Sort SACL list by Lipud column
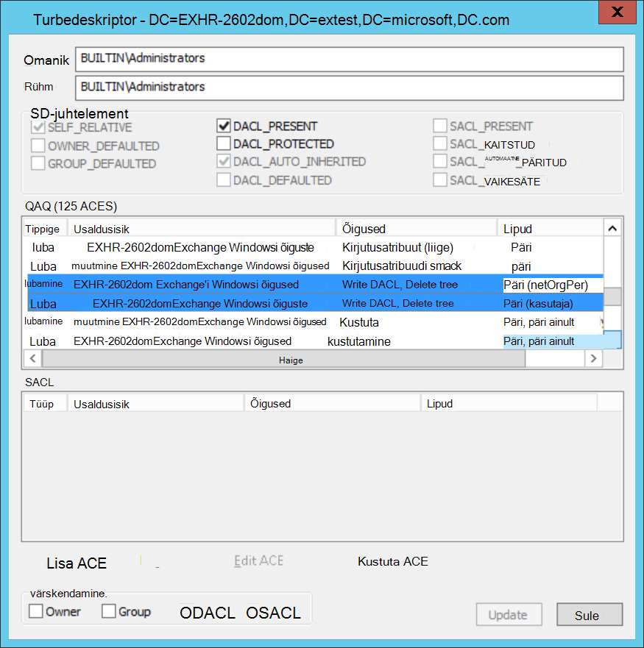The height and width of the screenshot is (648, 644). [509, 403]
